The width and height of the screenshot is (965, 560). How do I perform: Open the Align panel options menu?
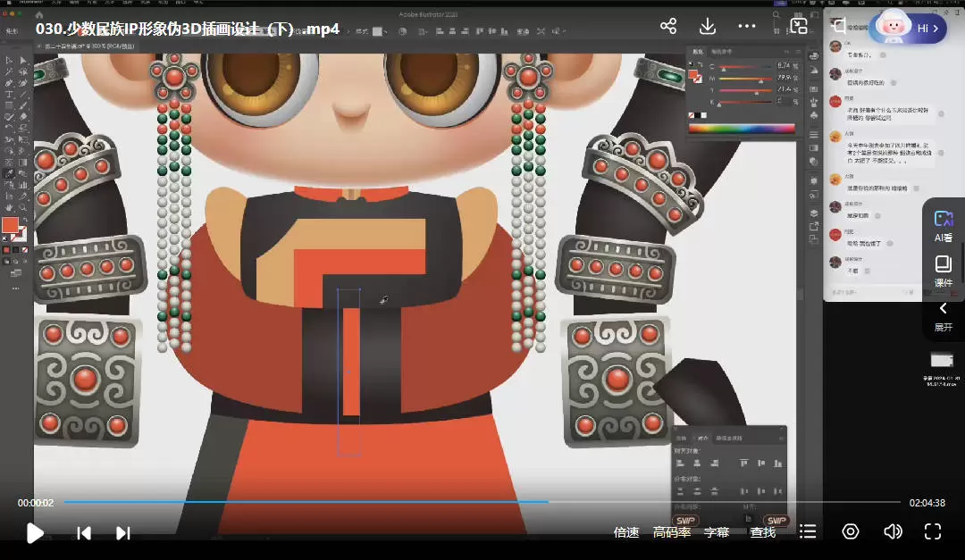coord(781,439)
